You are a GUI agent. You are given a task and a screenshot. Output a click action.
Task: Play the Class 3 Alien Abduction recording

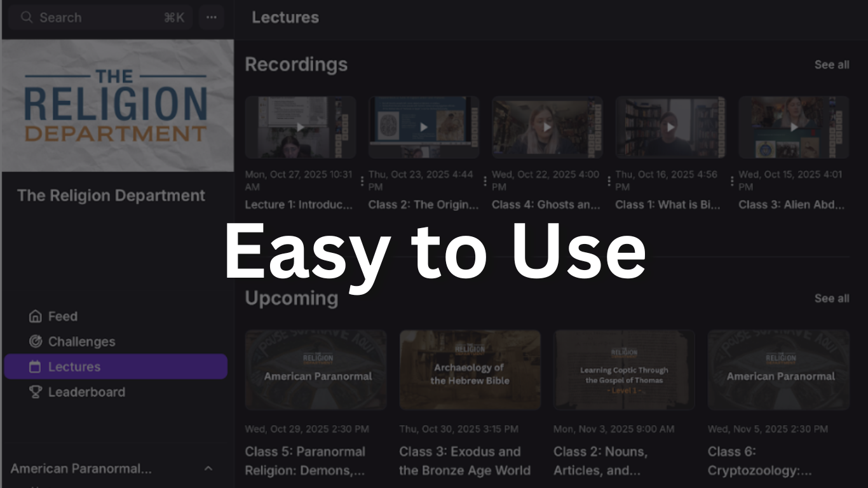click(x=794, y=127)
